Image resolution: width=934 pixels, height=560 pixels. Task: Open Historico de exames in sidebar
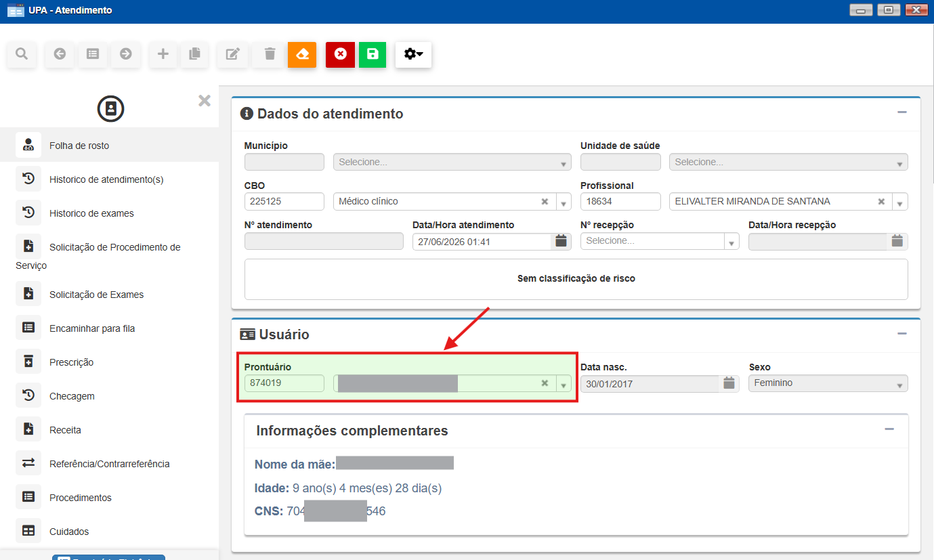coord(91,213)
